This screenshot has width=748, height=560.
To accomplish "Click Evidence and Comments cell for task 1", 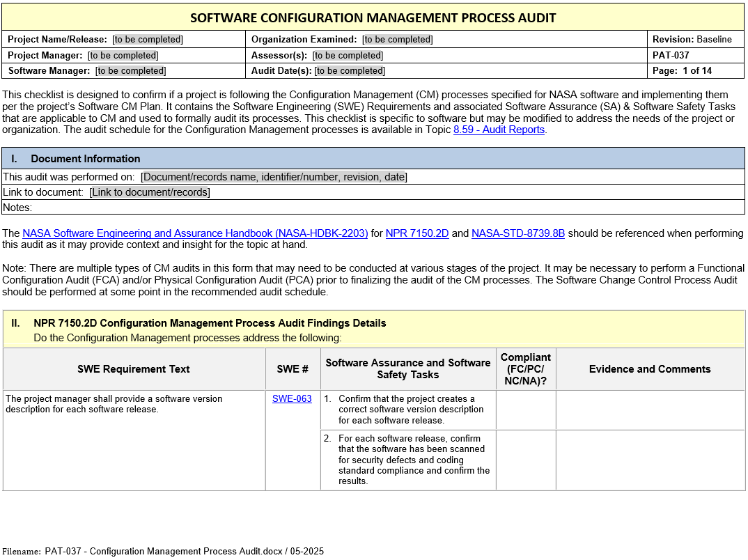I will coord(650,410).
